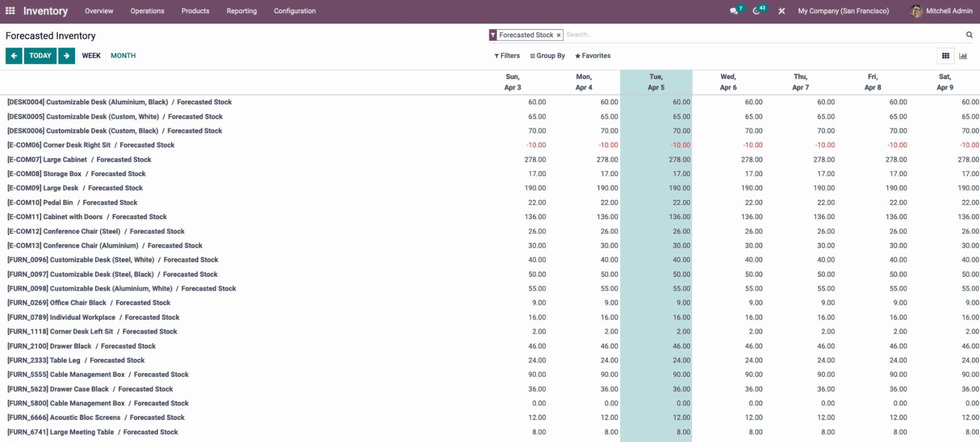
Task: Open the activities clock icon
Action: [756, 11]
